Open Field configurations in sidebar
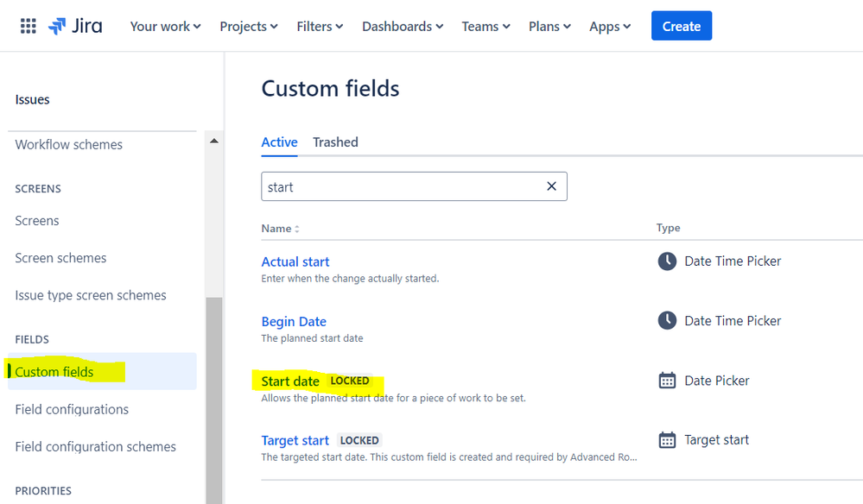The width and height of the screenshot is (863, 504). coord(72,409)
